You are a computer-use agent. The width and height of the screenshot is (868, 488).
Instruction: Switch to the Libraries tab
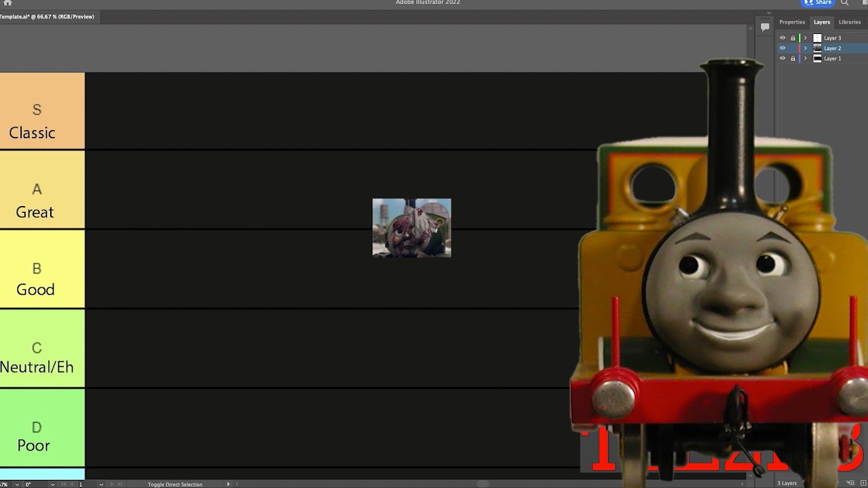click(850, 22)
